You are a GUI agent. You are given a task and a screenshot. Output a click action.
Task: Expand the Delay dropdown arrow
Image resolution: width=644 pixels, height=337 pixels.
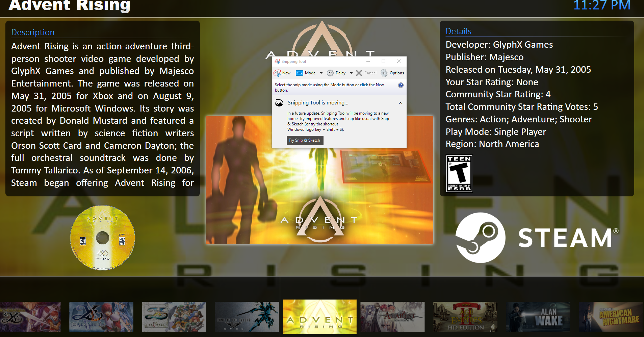pos(351,73)
